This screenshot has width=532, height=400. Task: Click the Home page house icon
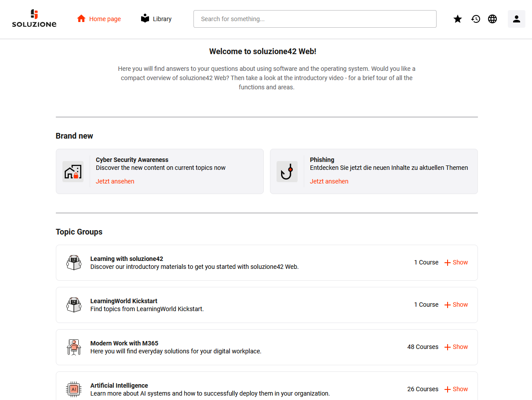(x=81, y=18)
